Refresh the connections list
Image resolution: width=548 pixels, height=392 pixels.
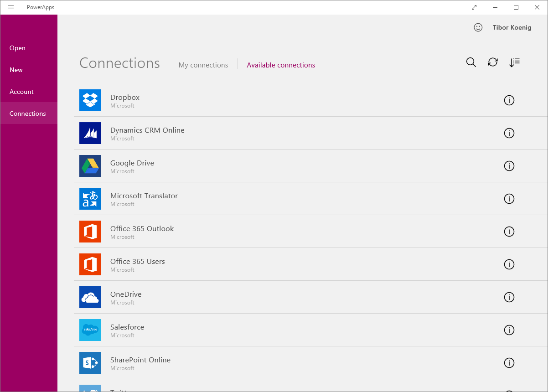(x=493, y=62)
